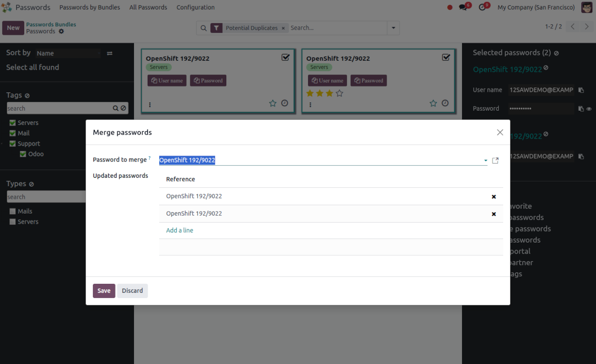Screen dimensions: 596x364
Task: Go to the next page arrow
Action: tap(587, 26)
